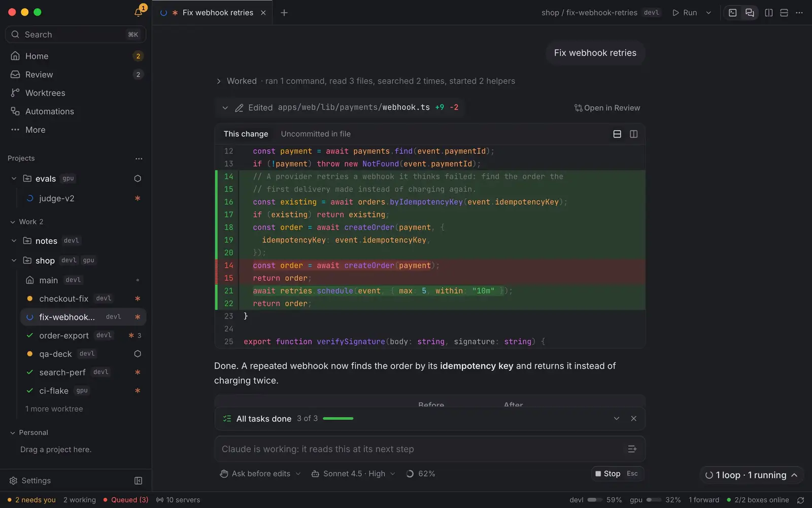Image resolution: width=812 pixels, height=508 pixels.
Task: Click the refresh icon in status bar
Action: point(801,500)
